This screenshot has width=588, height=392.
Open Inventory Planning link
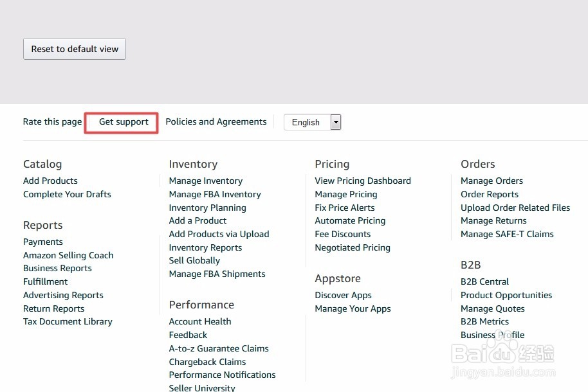tap(207, 208)
